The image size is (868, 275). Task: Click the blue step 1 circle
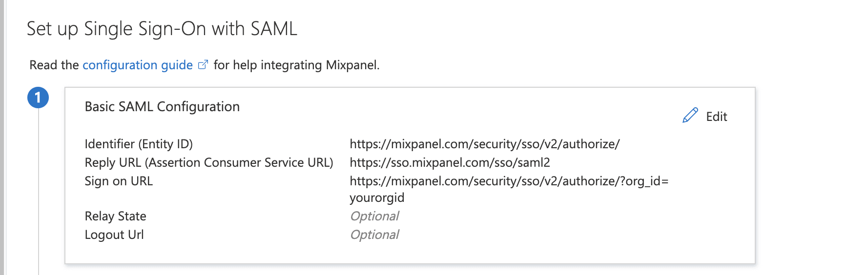pos(38,98)
